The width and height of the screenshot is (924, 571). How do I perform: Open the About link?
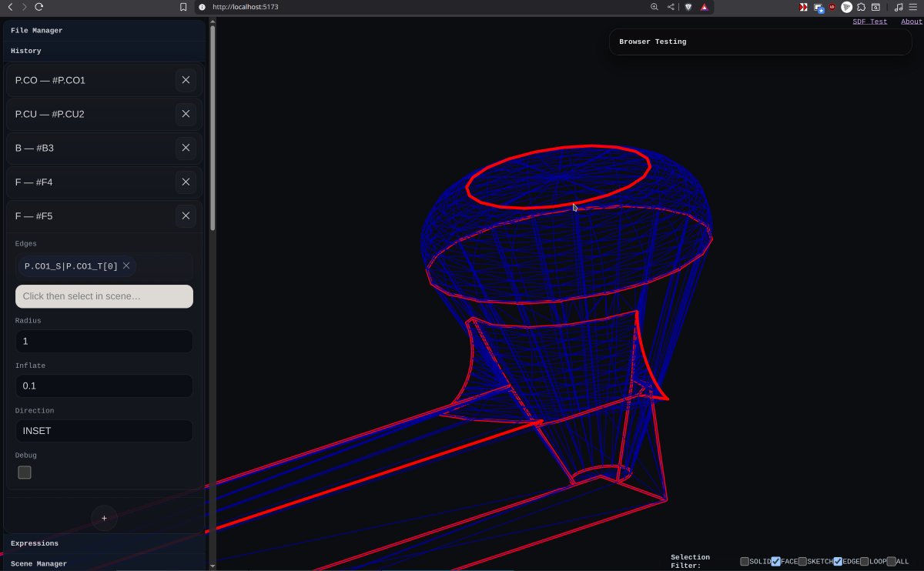pyautogui.click(x=912, y=22)
